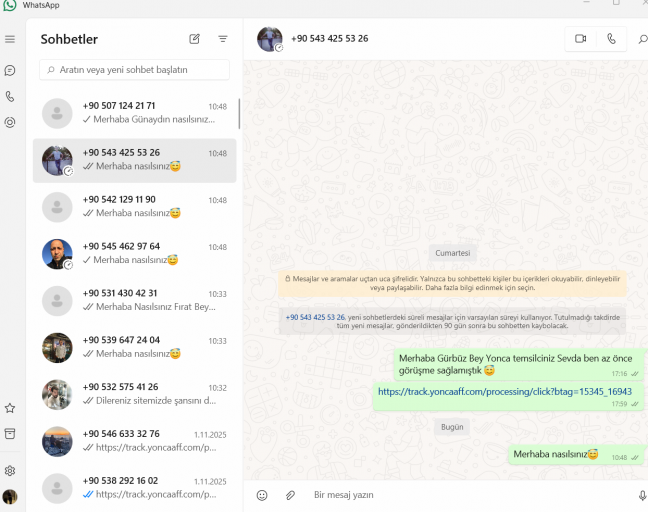The width and height of the screenshot is (648, 512).
Task: Start a video call with this contact
Action: [x=580, y=39]
